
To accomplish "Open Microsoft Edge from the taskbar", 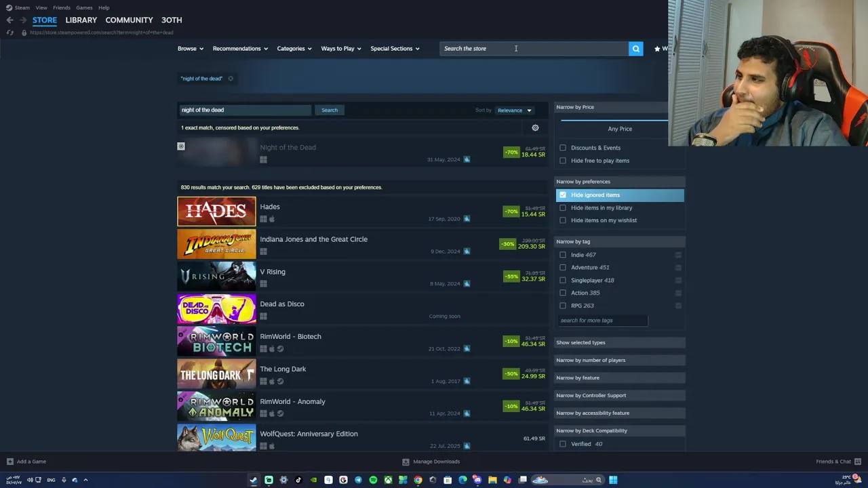I will click(x=462, y=480).
